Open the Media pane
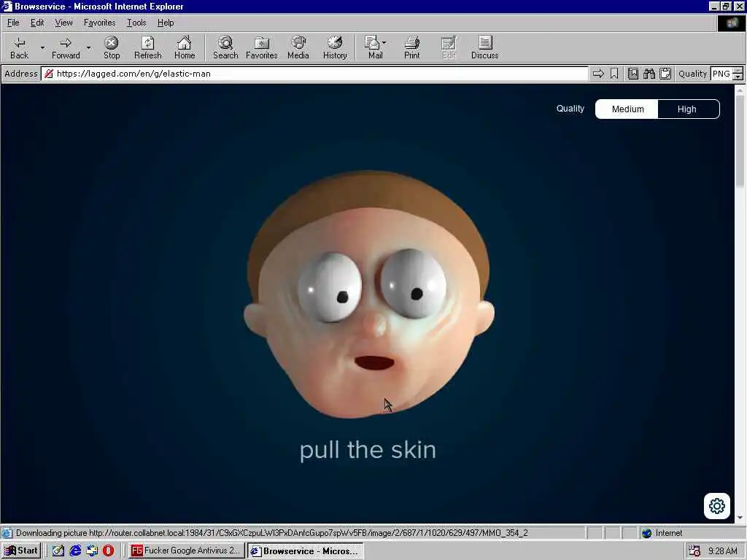The width and height of the screenshot is (747, 560). [x=298, y=47]
